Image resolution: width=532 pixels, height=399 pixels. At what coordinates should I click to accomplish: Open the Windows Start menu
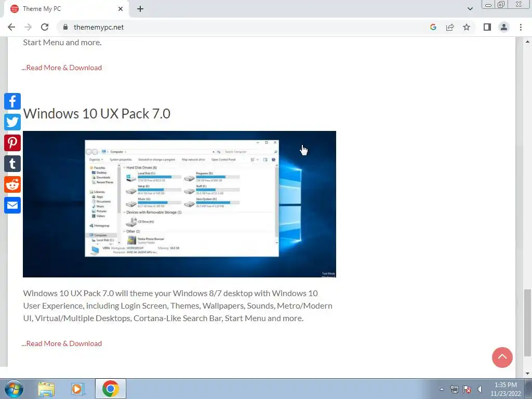point(14,389)
